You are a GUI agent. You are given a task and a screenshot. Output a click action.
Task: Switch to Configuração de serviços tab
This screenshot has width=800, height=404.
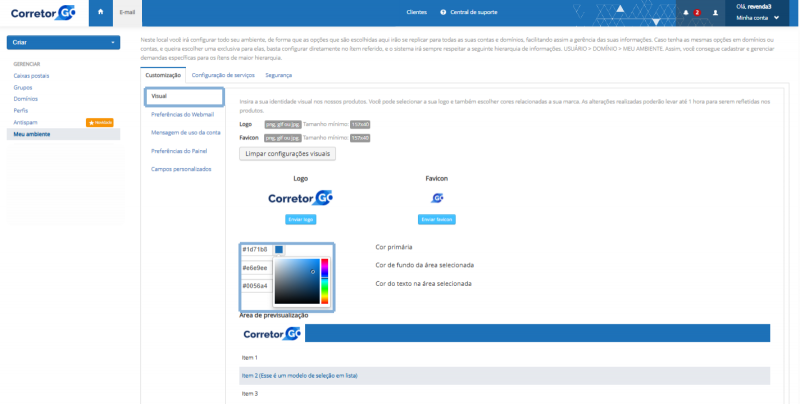223,75
